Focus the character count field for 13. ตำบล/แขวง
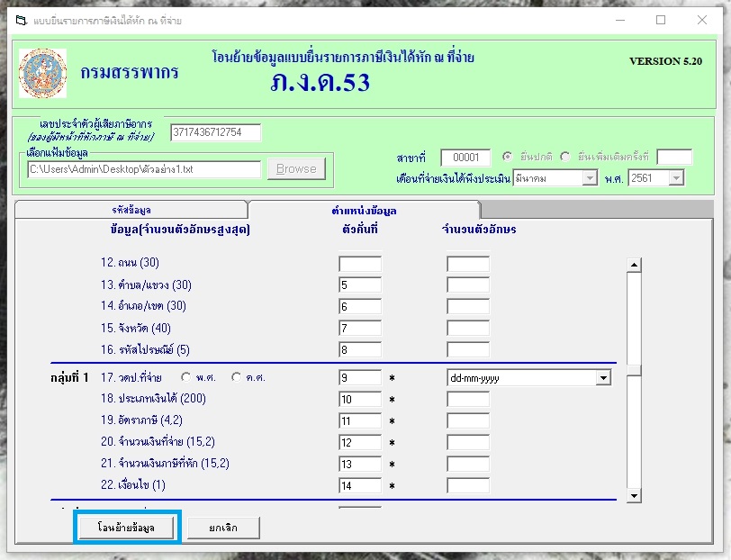The height and width of the screenshot is (560, 731). point(468,285)
